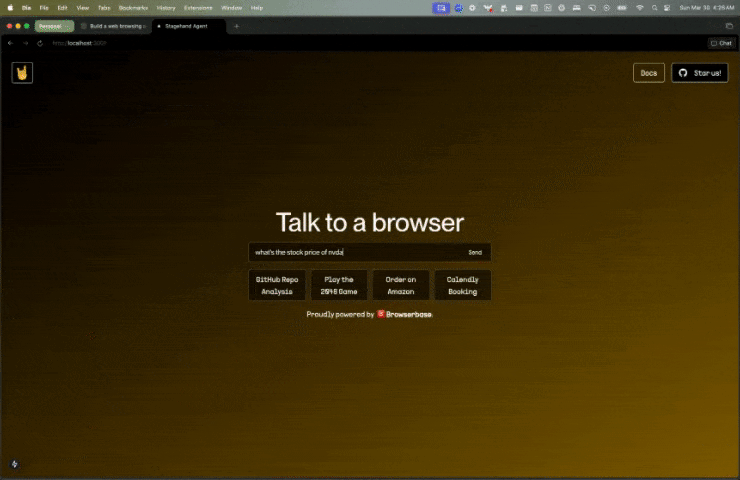The width and height of the screenshot is (740, 480).
Task: Open the Help menu
Action: pyautogui.click(x=257, y=8)
